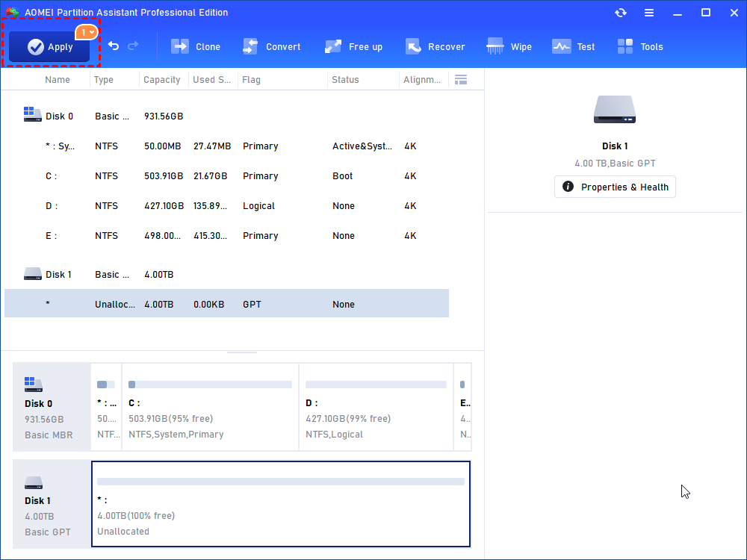The width and height of the screenshot is (747, 560).
Task: Open Properties & Health for Disk 1
Action: pyautogui.click(x=615, y=187)
